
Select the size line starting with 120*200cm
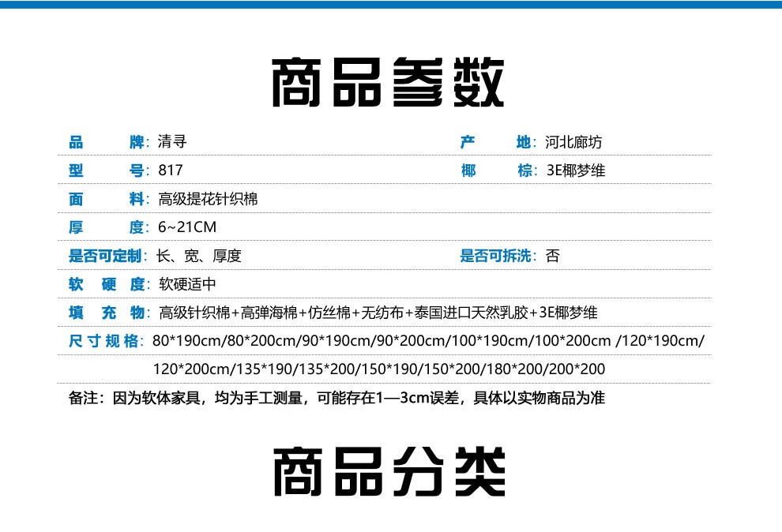click(x=378, y=369)
